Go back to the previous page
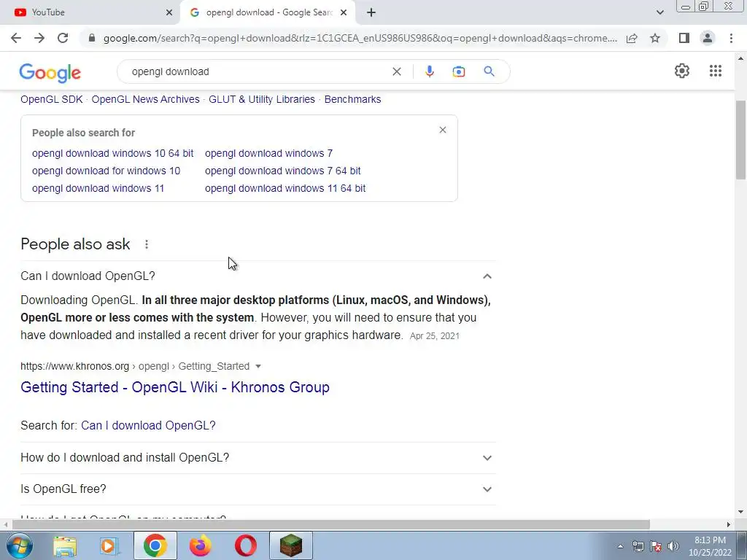 pos(16,38)
